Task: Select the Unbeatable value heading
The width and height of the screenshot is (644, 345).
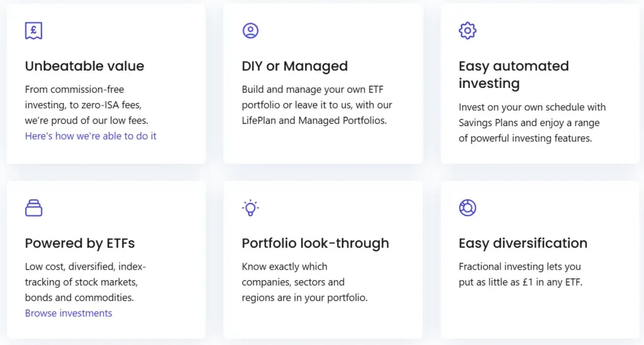Action: coord(84,66)
